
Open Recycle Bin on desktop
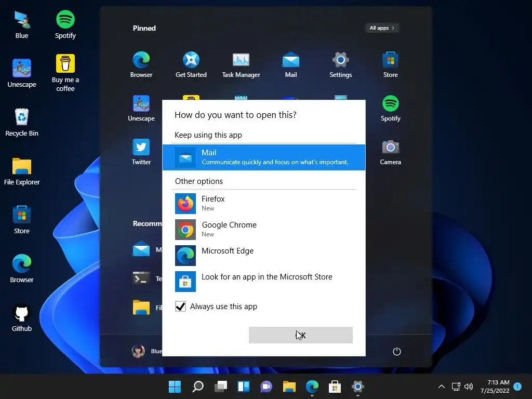click(x=22, y=122)
